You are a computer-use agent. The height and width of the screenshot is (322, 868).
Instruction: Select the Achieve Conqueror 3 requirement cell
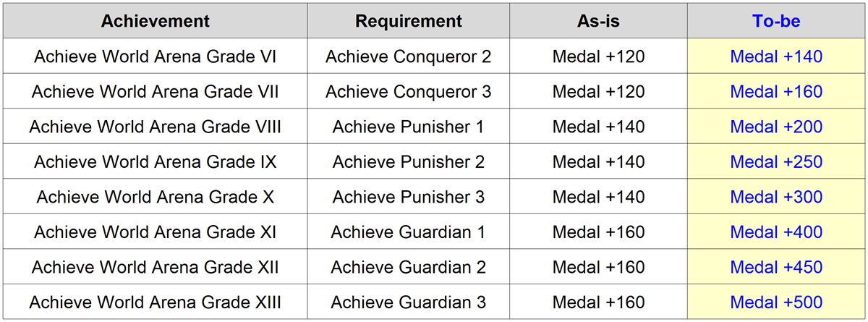click(408, 92)
